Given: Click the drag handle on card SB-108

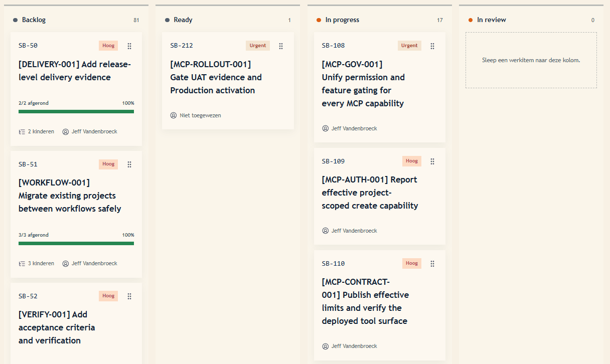Looking at the screenshot, I should (432, 46).
